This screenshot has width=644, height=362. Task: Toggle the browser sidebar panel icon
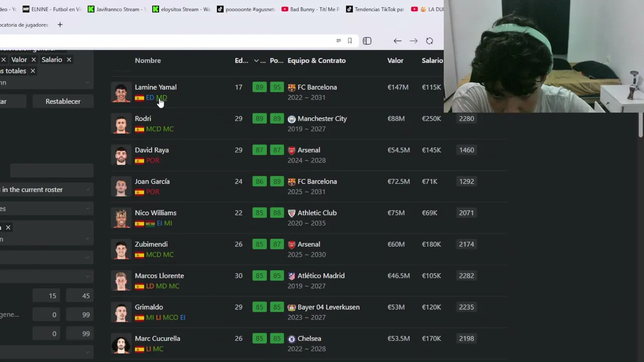[367, 41]
